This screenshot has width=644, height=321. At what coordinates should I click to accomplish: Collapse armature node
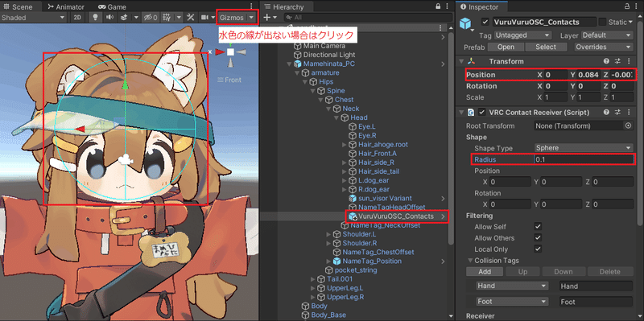[297, 72]
